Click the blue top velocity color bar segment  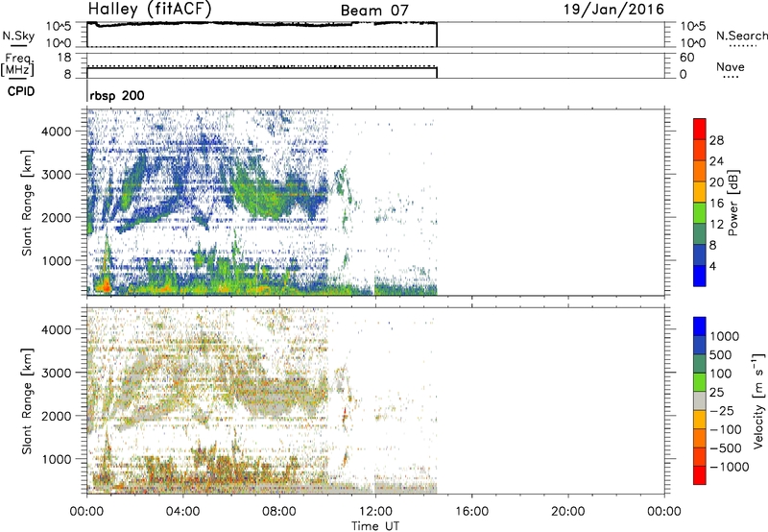(x=700, y=326)
